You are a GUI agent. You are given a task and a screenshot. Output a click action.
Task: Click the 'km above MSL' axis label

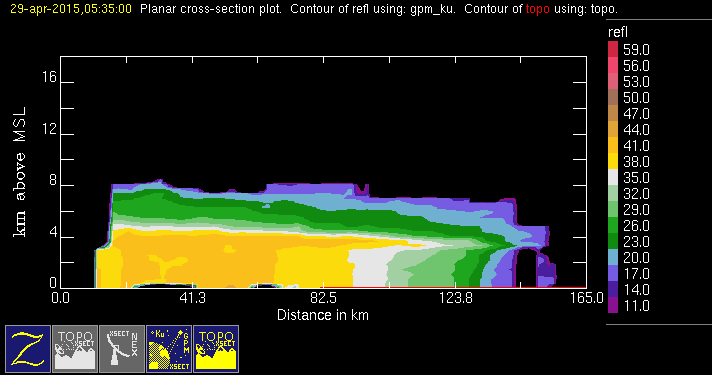click(20, 172)
